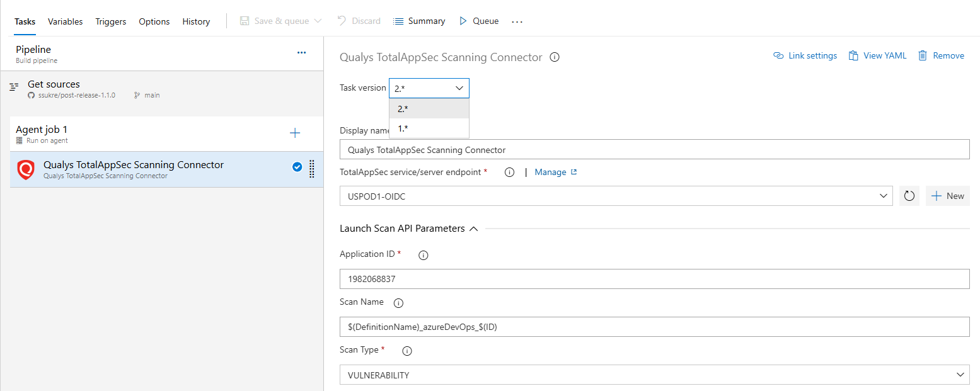Add a task to Agent job 1

pos(294,133)
